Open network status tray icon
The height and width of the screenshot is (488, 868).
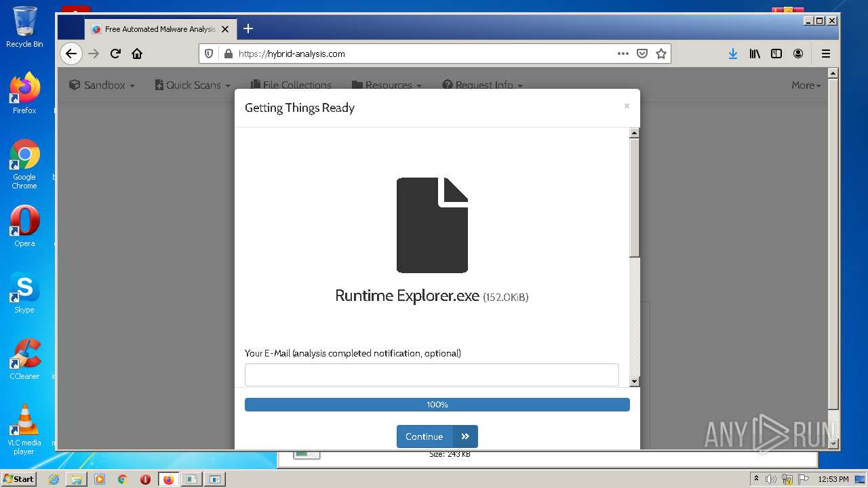coord(787,479)
